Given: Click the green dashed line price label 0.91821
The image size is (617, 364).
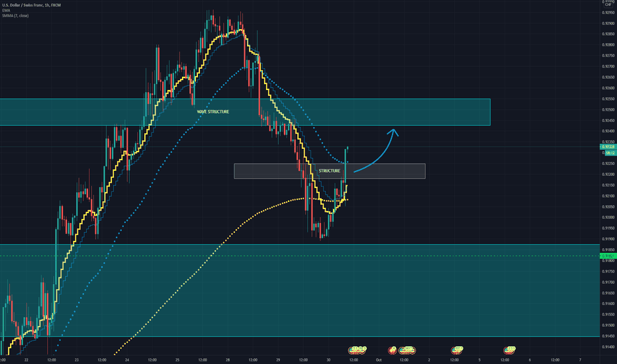Looking at the screenshot, I should tap(608, 255).
